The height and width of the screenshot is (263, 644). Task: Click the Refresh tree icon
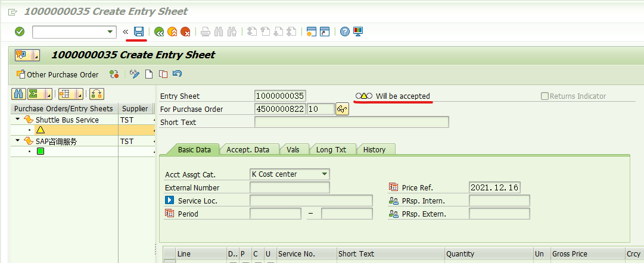[x=97, y=94]
